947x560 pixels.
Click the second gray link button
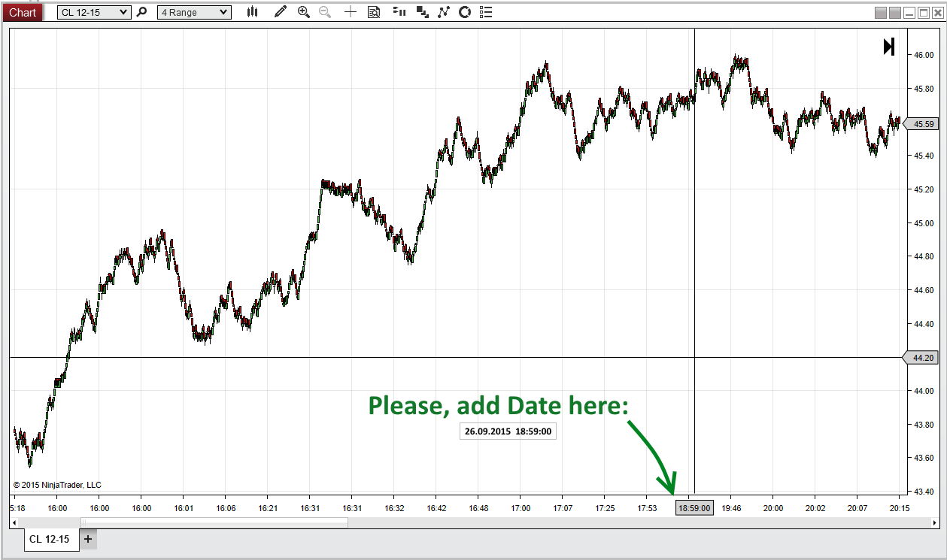coord(894,13)
